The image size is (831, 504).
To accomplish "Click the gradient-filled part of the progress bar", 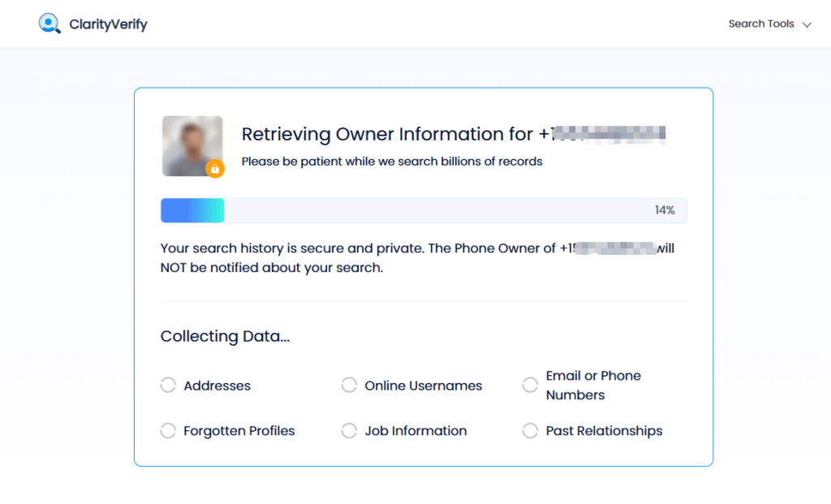I will (192, 210).
